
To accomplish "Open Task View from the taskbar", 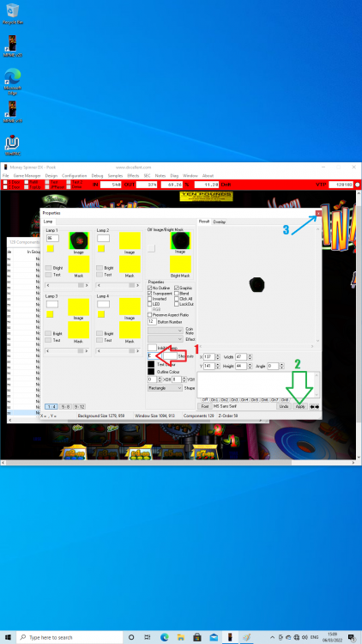I will [x=148, y=637].
